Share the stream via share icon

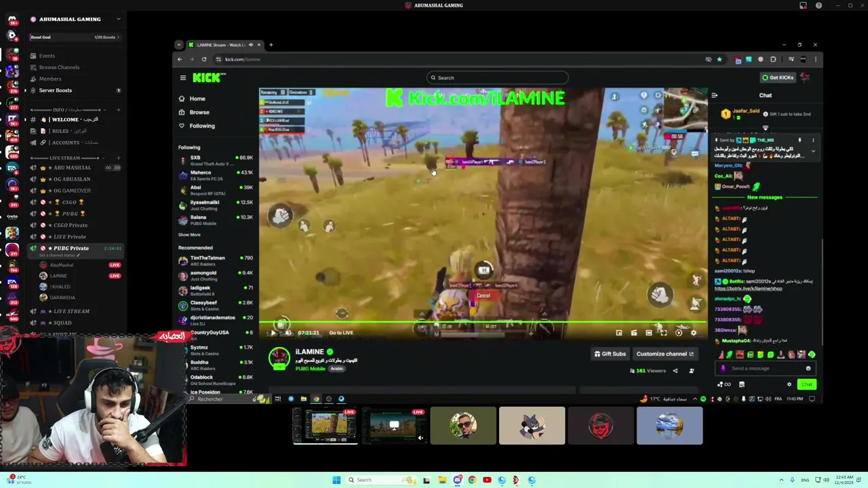[x=675, y=371]
